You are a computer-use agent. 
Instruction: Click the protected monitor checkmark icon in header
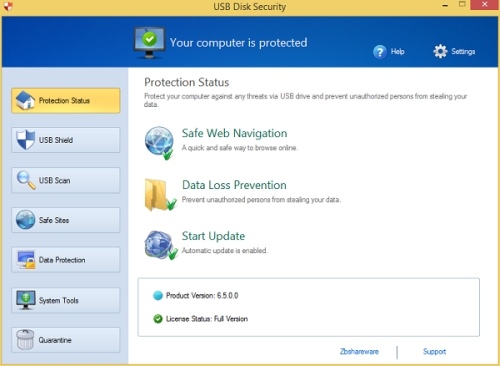click(x=149, y=43)
